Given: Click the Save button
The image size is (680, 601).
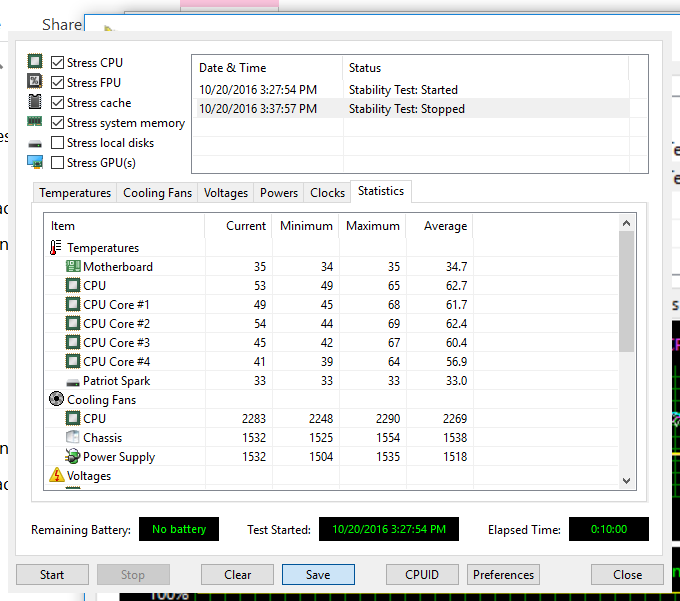Looking at the screenshot, I should [318, 575].
